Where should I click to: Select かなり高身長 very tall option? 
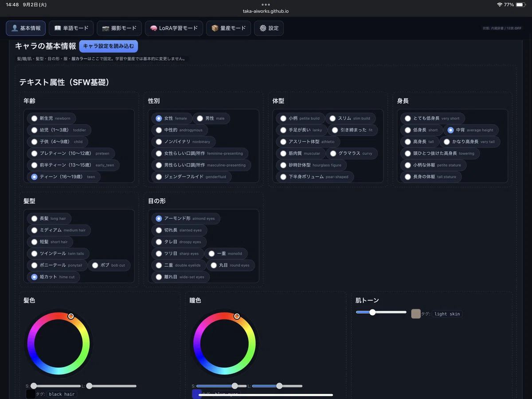(x=470, y=142)
